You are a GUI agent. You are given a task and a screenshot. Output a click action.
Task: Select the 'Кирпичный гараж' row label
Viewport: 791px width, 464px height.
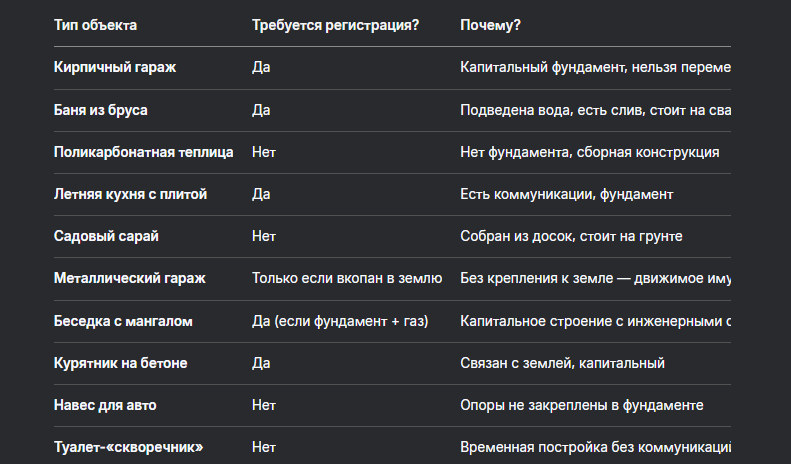point(115,68)
